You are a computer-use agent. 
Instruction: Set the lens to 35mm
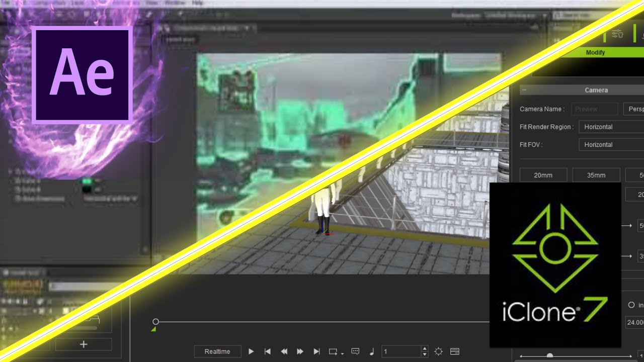(596, 175)
